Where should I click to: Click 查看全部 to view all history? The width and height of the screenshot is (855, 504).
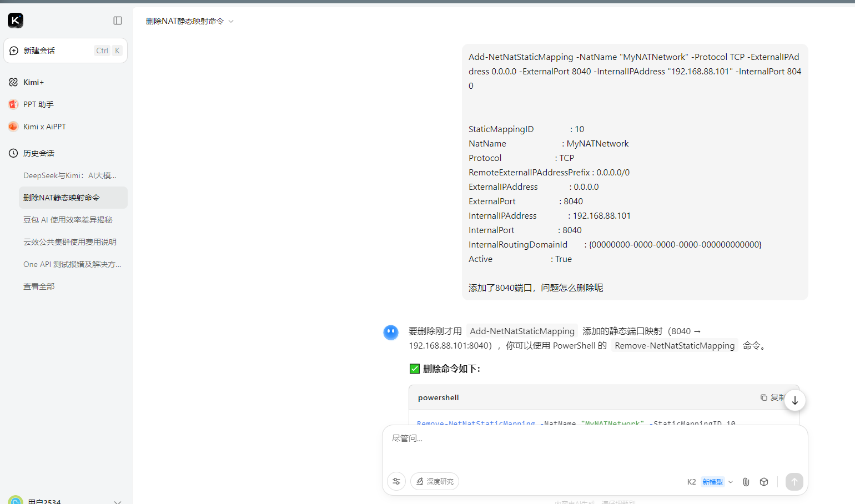39,286
